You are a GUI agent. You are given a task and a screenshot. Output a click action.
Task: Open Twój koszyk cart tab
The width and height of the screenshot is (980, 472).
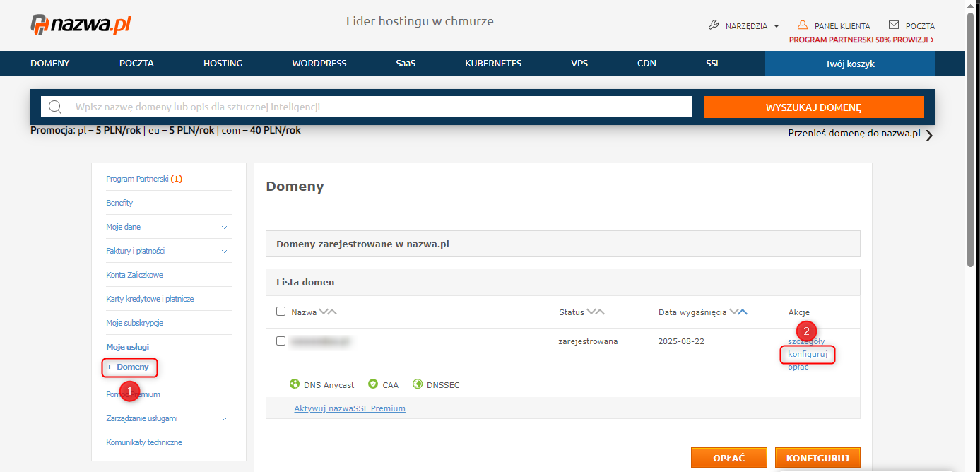[850, 64]
